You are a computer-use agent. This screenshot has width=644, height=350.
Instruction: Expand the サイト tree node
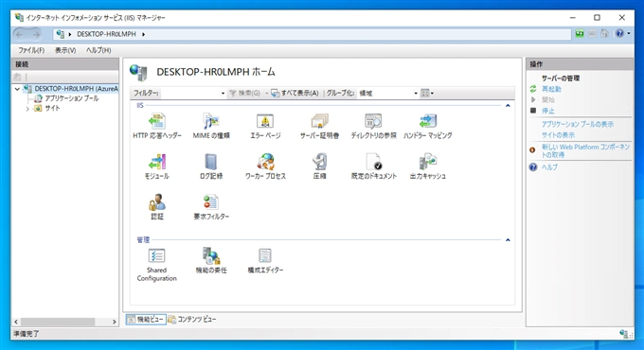pyautogui.click(x=27, y=109)
